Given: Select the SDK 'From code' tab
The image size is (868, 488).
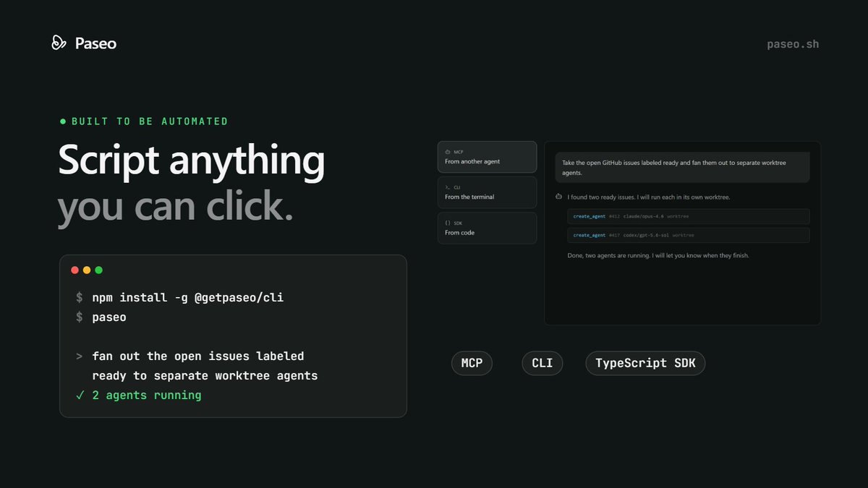Looking at the screenshot, I should pyautogui.click(x=487, y=228).
